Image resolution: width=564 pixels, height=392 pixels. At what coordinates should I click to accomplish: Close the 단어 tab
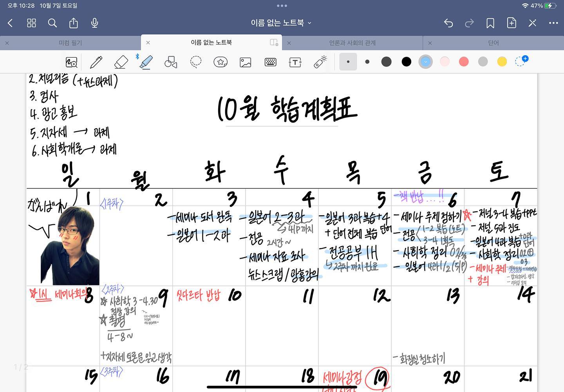(430, 43)
